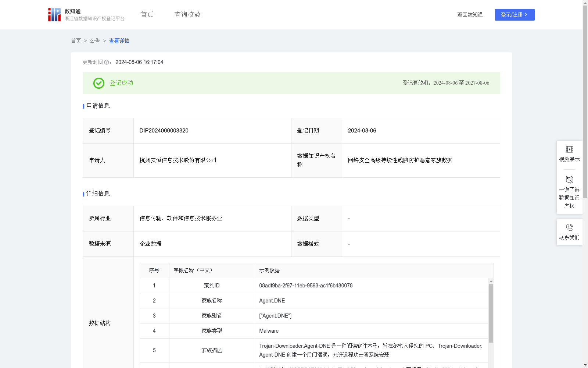Click the inner table scrollbar up arrow

(491, 281)
